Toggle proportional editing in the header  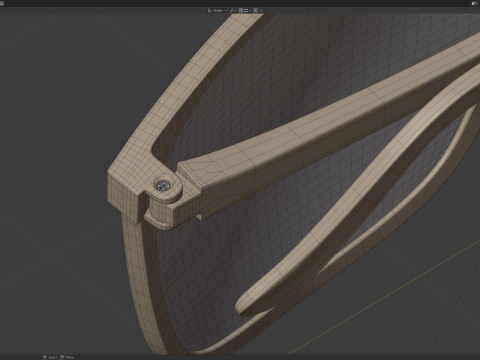tap(255, 11)
